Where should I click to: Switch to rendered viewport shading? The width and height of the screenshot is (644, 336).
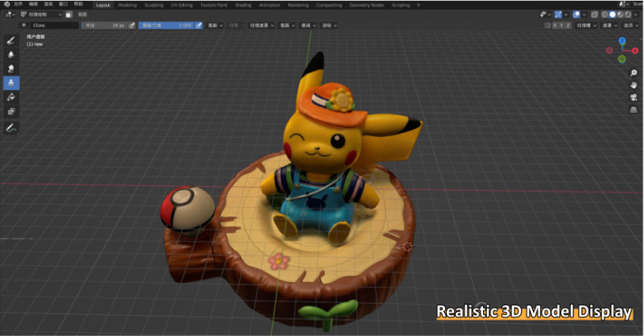click(628, 15)
